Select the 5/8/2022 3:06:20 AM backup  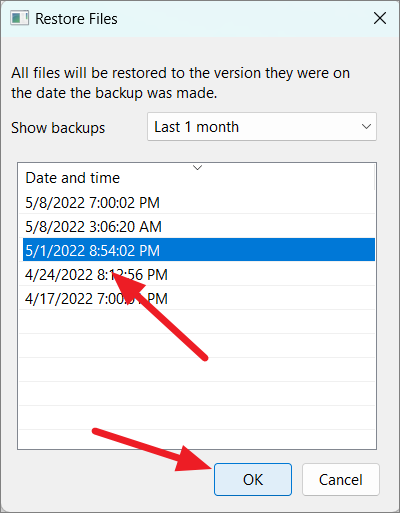[x=199, y=227]
